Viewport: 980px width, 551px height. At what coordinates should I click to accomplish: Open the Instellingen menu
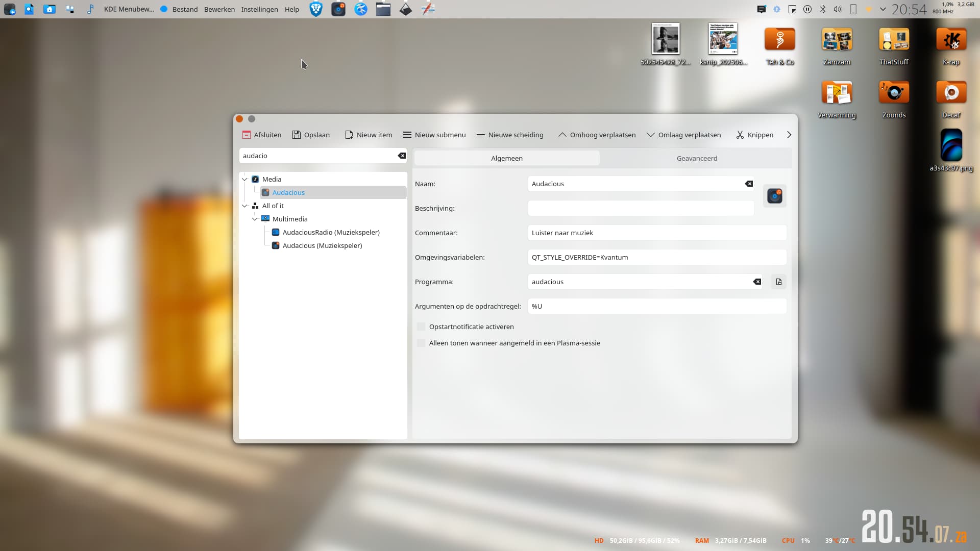[x=259, y=9]
